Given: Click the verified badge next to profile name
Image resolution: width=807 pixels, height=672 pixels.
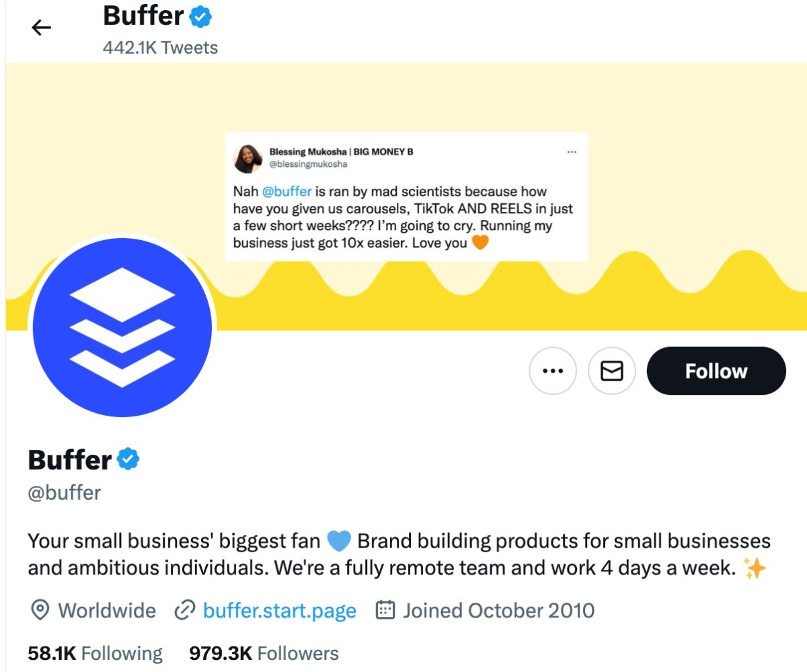Looking at the screenshot, I should pyautogui.click(x=128, y=459).
